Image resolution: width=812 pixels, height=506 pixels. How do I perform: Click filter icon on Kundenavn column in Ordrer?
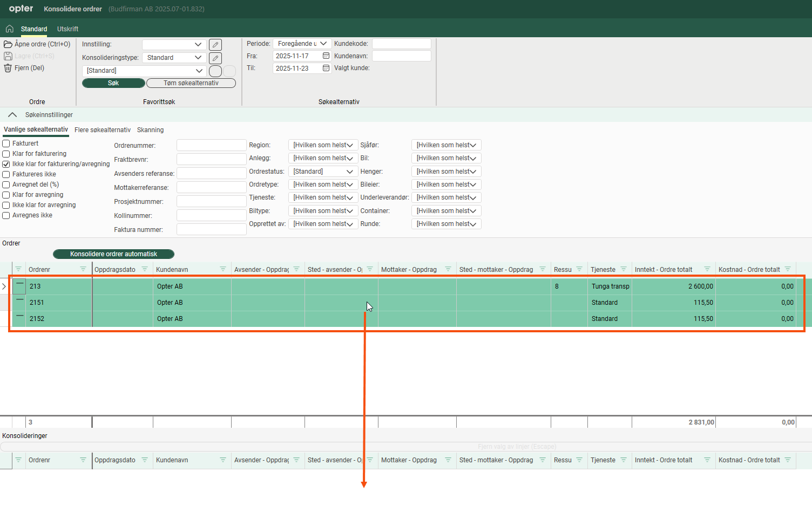223,269
